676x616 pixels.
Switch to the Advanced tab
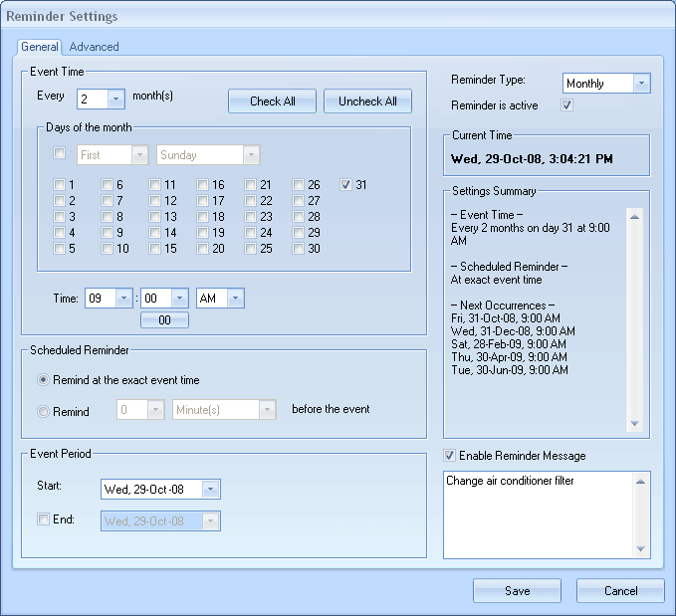[94, 47]
